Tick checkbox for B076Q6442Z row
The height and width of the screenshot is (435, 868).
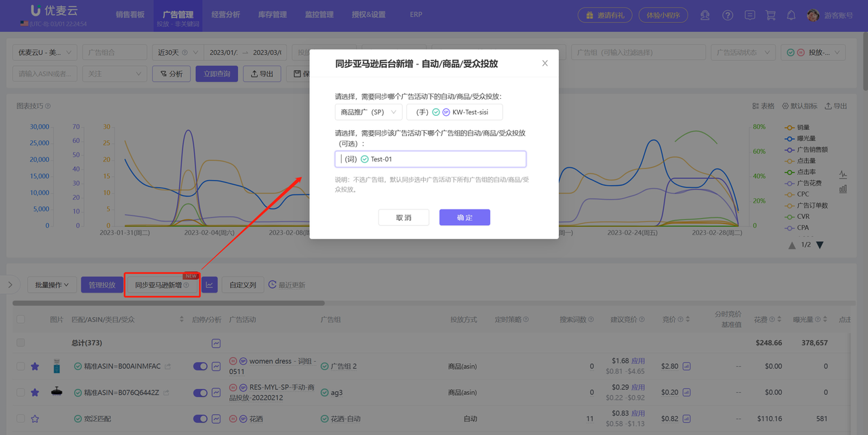click(20, 393)
